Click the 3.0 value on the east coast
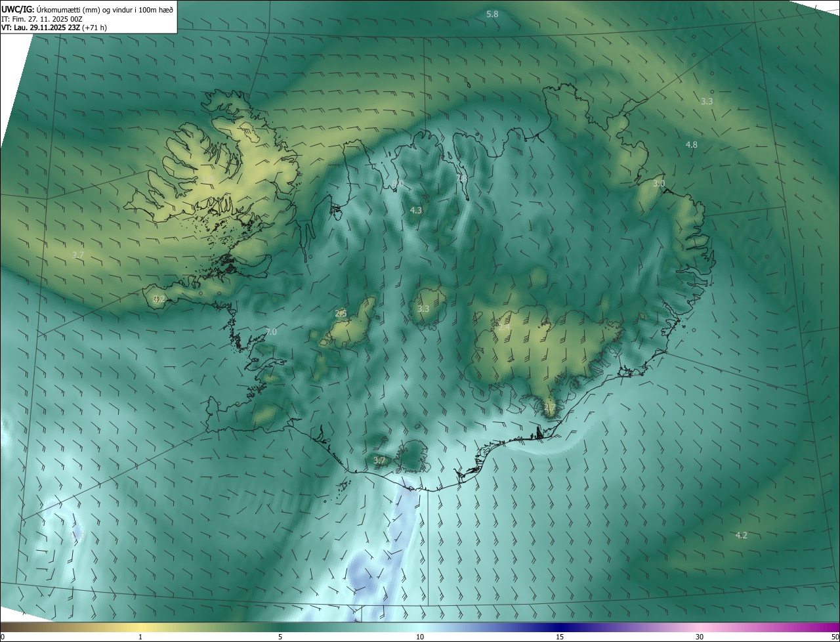Screen dimensions: 840x642 660,184
